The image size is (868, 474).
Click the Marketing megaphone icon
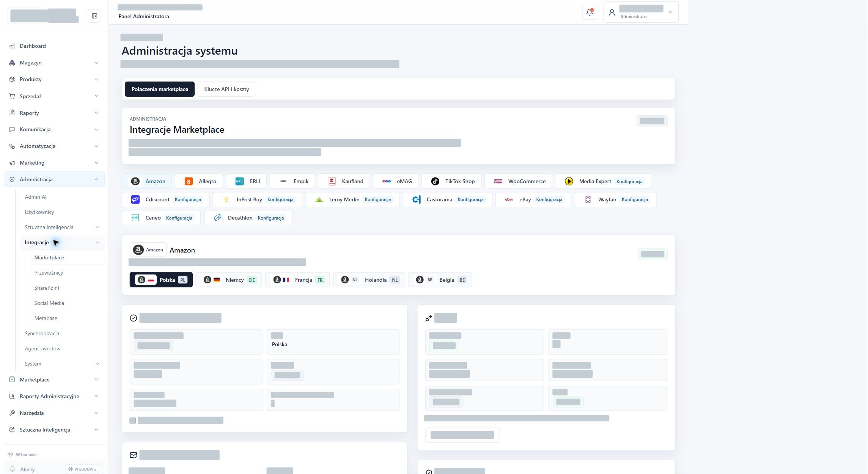pos(12,163)
